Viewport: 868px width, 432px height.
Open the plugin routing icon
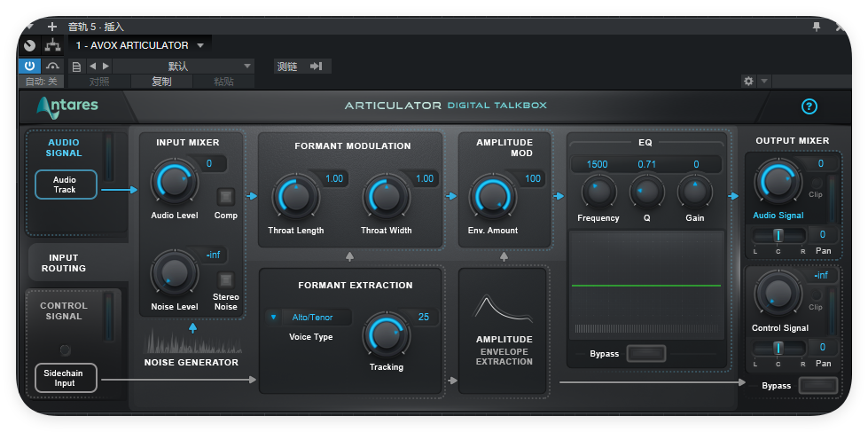(x=52, y=45)
